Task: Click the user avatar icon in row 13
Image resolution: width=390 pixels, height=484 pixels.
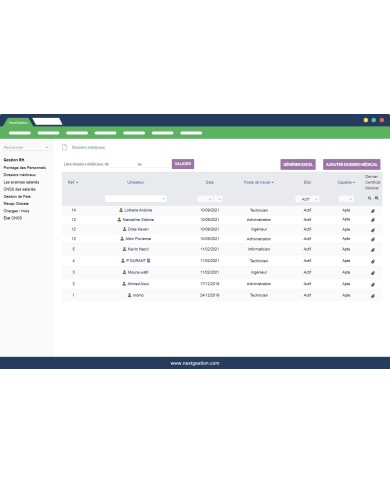Action: tap(119, 219)
